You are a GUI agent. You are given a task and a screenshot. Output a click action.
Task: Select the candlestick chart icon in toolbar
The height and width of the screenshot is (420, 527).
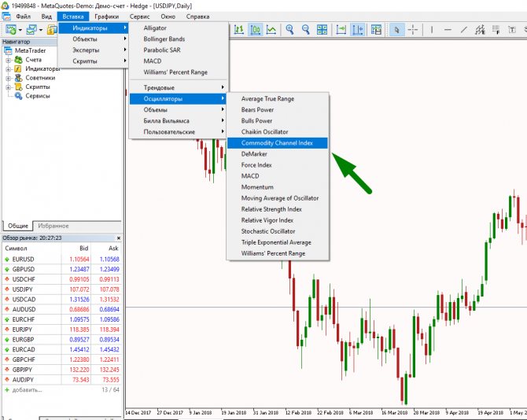coord(256,30)
